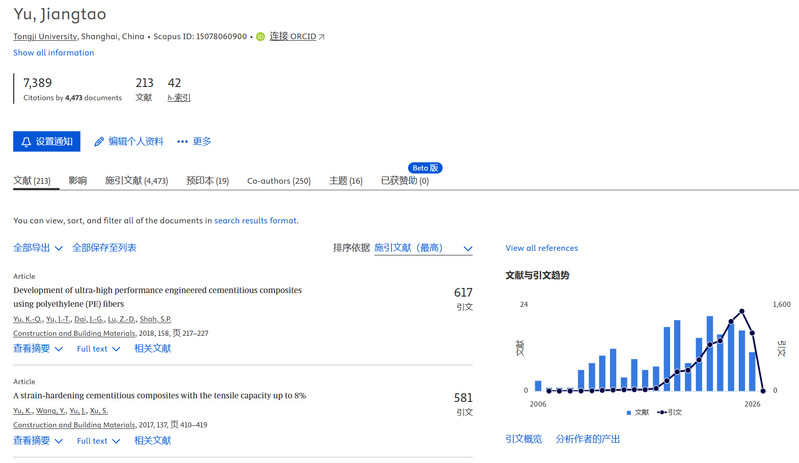This screenshot has height=463, width=799.
Task: Switch to the 主题 (16) tab
Action: pos(345,181)
